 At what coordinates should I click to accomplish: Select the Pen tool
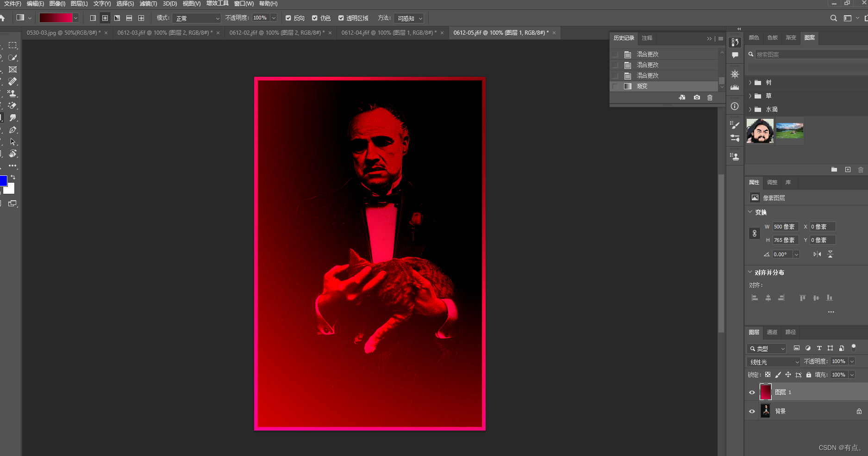(x=12, y=130)
